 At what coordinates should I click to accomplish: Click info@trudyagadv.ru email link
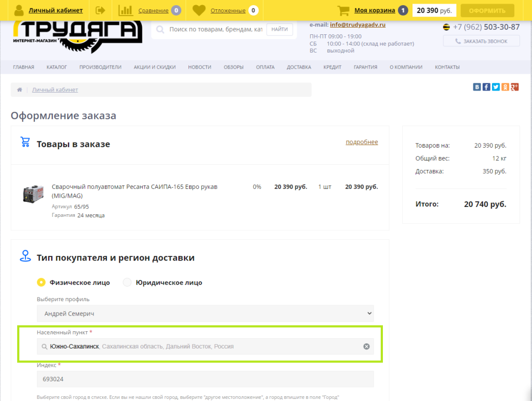357,24
